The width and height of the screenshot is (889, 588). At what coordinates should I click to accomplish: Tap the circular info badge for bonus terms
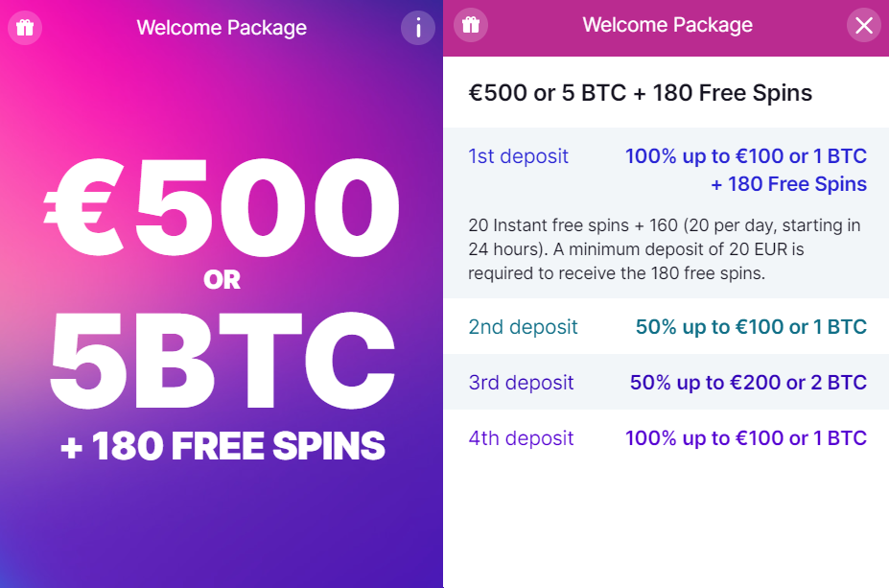pos(417,28)
